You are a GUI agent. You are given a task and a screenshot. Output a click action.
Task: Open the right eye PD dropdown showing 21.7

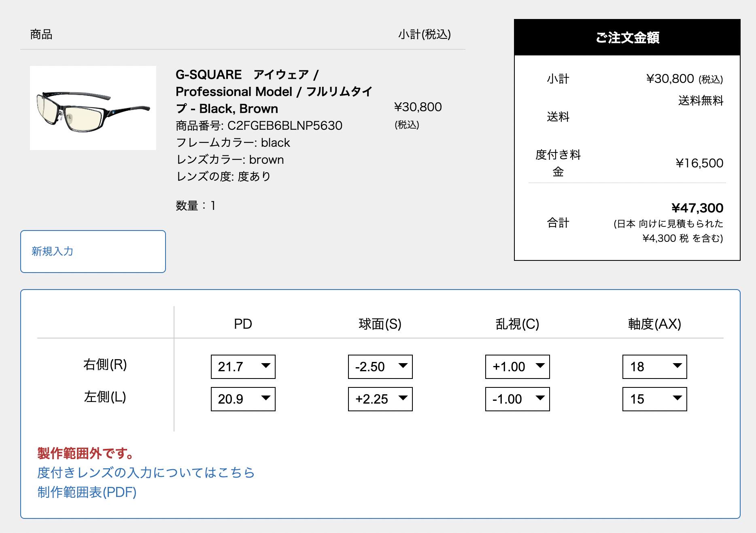(242, 366)
